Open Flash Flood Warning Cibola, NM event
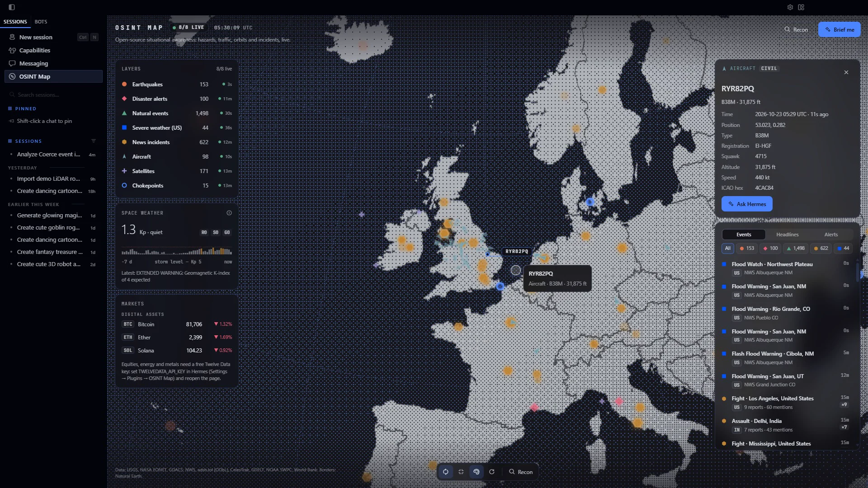The image size is (868, 488). [x=785, y=358]
